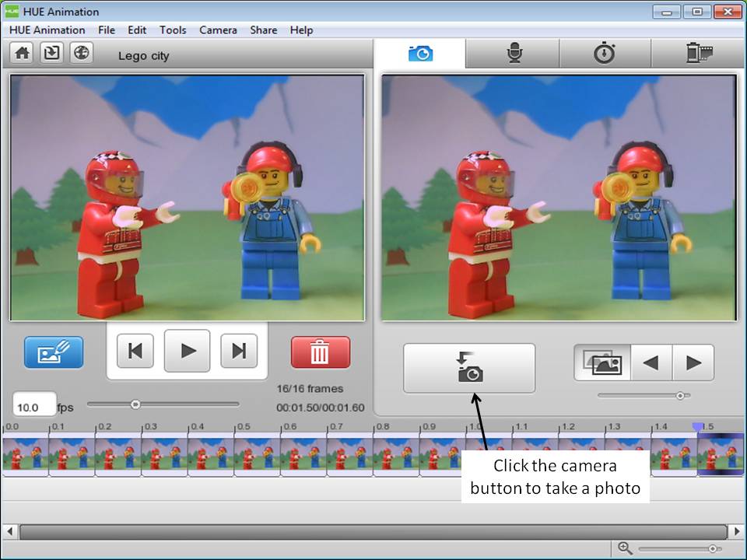Jump to the last frame

(x=239, y=351)
